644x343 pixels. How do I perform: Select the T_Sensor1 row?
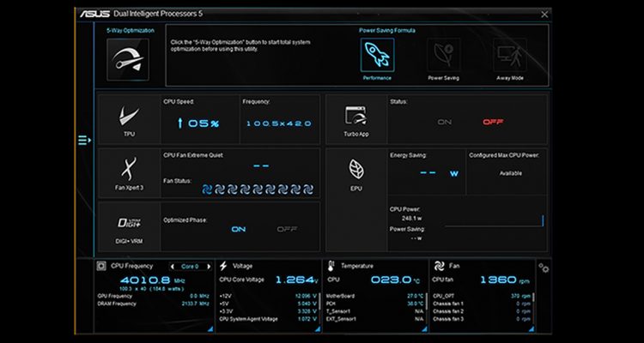(375, 311)
